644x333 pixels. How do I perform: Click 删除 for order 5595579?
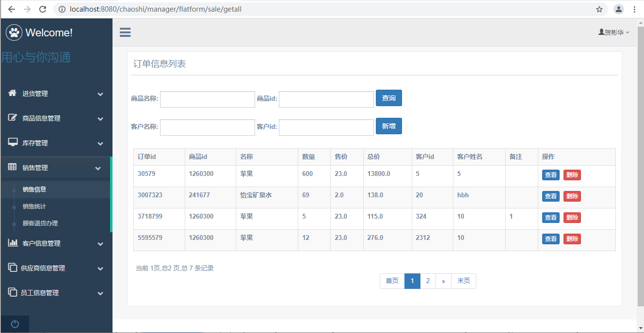coord(572,239)
